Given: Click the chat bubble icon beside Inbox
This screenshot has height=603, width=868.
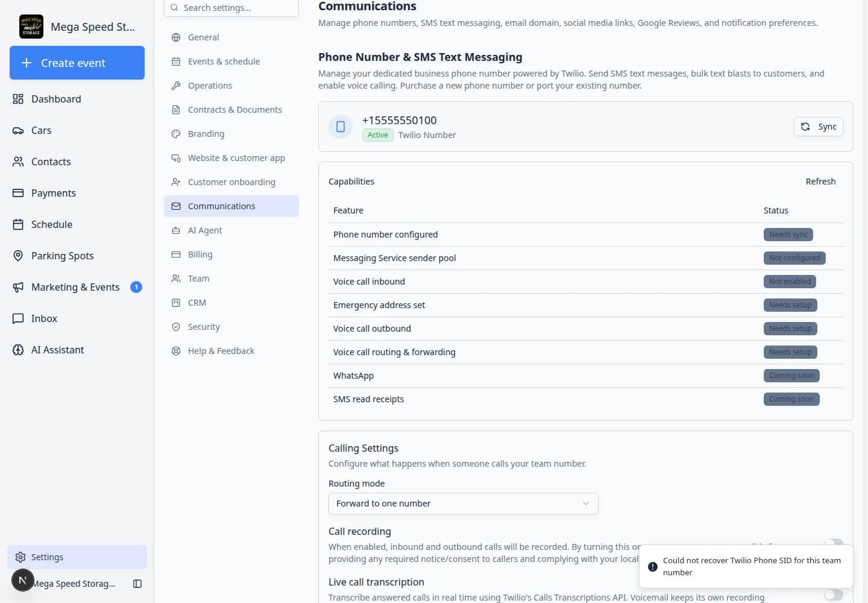Looking at the screenshot, I should pyautogui.click(x=18, y=318).
